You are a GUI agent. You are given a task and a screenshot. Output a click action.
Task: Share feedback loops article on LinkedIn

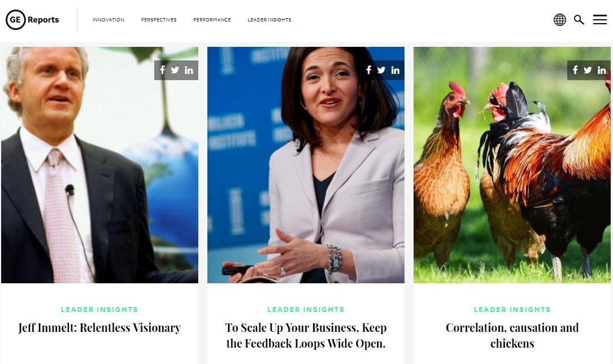395,70
